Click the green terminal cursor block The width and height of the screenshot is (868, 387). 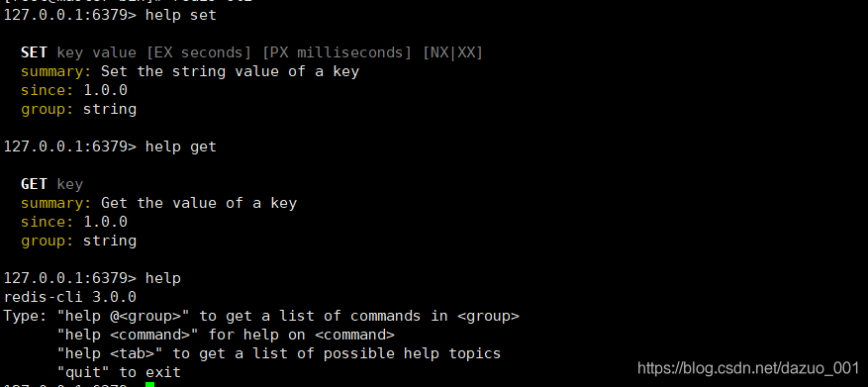pyautogui.click(x=150, y=384)
